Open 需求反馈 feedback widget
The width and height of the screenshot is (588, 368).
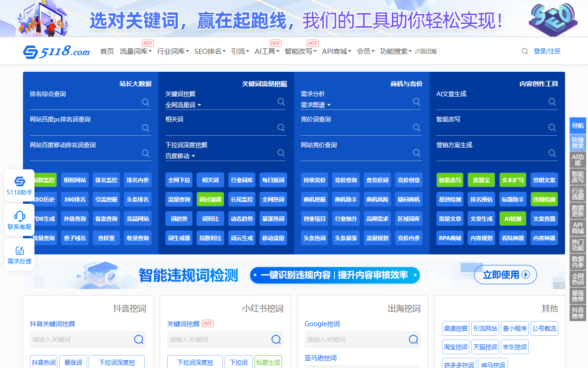(19, 254)
